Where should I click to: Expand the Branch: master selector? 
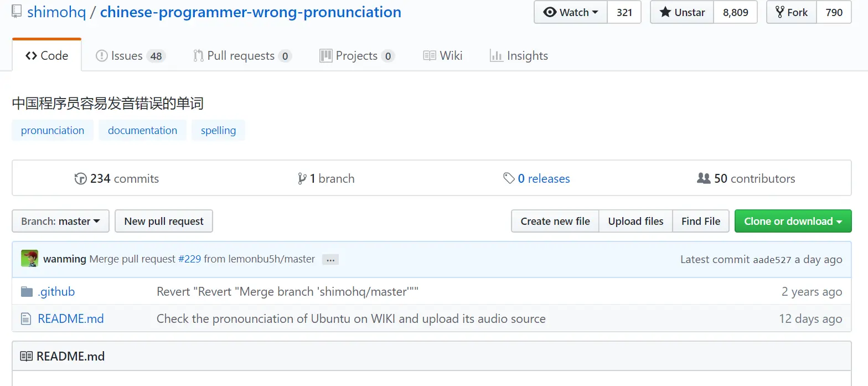[60, 221]
